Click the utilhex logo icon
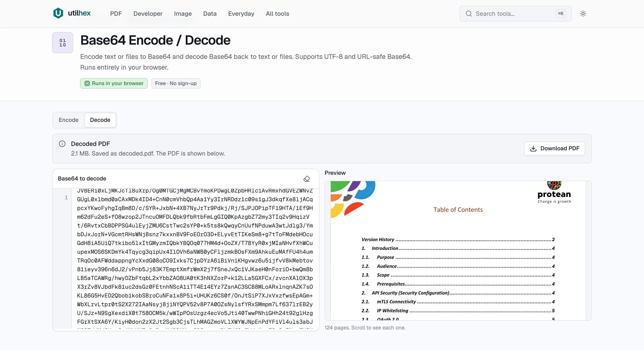Viewport: 644px width, 350px height. [x=58, y=13]
